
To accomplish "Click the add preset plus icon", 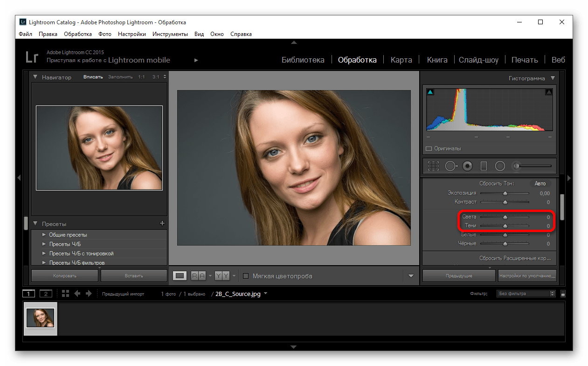I will (x=162, y=224).
